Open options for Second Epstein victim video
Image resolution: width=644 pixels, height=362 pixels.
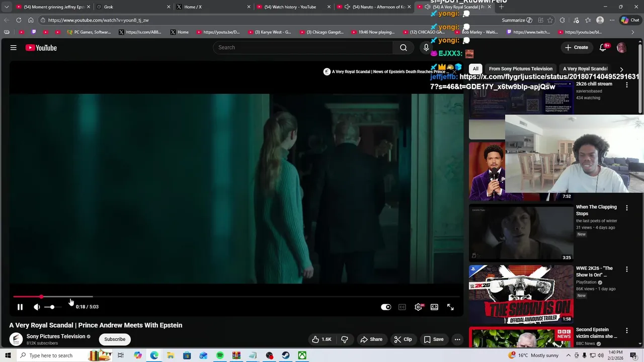(627, 330)
